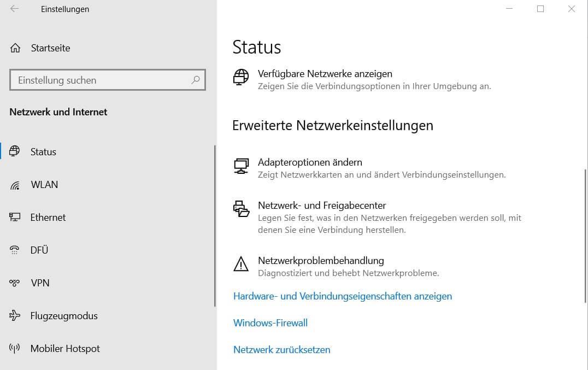Select WLAN in the sidebar
Viewport: 588px width, 370px height.
coord(44,185)
